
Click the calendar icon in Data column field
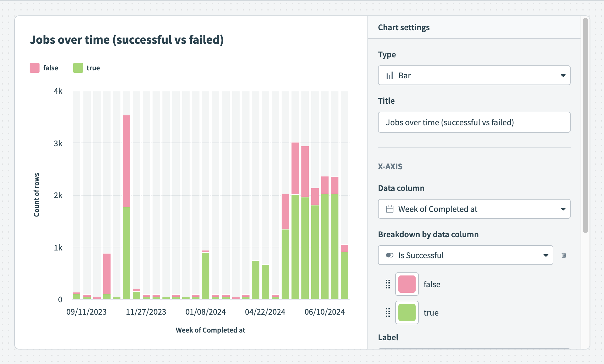(390, 209)
